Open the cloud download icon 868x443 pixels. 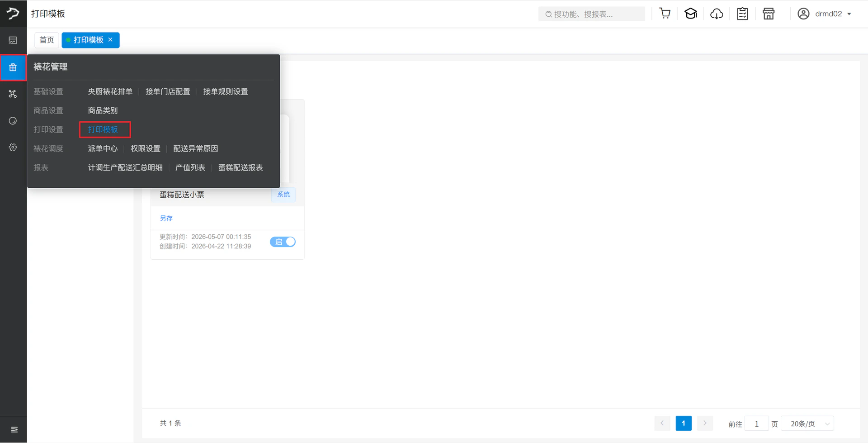717,14
